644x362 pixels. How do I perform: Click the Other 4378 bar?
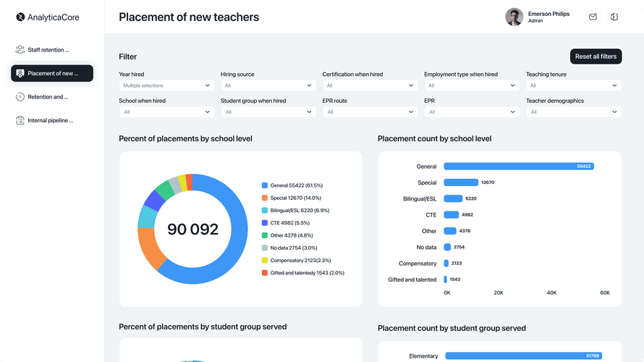click(450, 231)
